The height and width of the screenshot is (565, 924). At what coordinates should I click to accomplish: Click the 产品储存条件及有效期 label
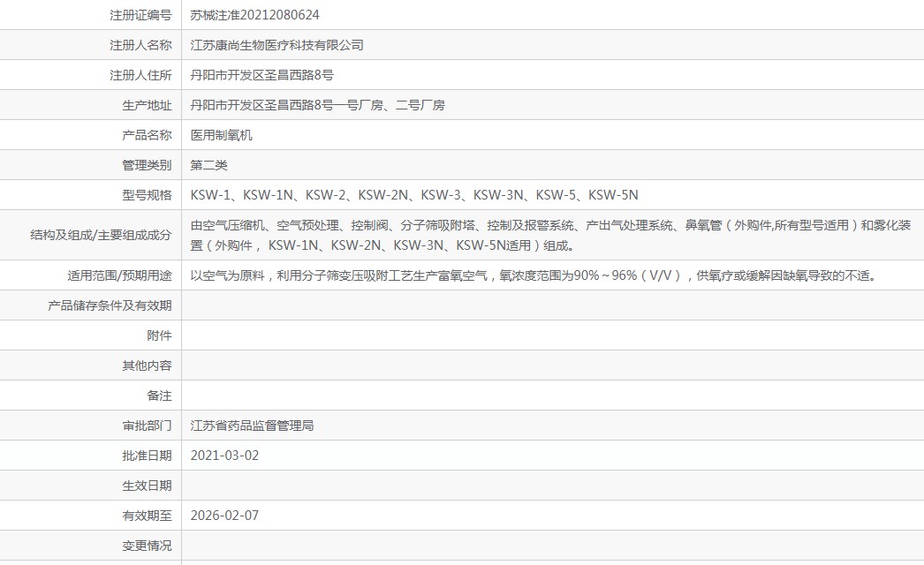coord(110,305)
